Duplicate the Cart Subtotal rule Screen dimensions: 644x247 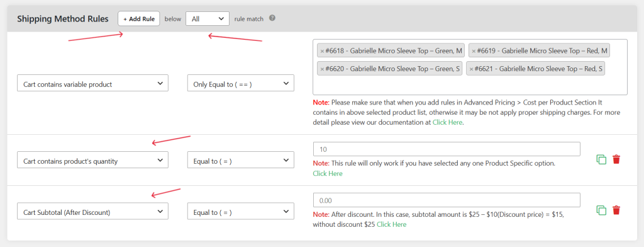(x=601, y=210)
